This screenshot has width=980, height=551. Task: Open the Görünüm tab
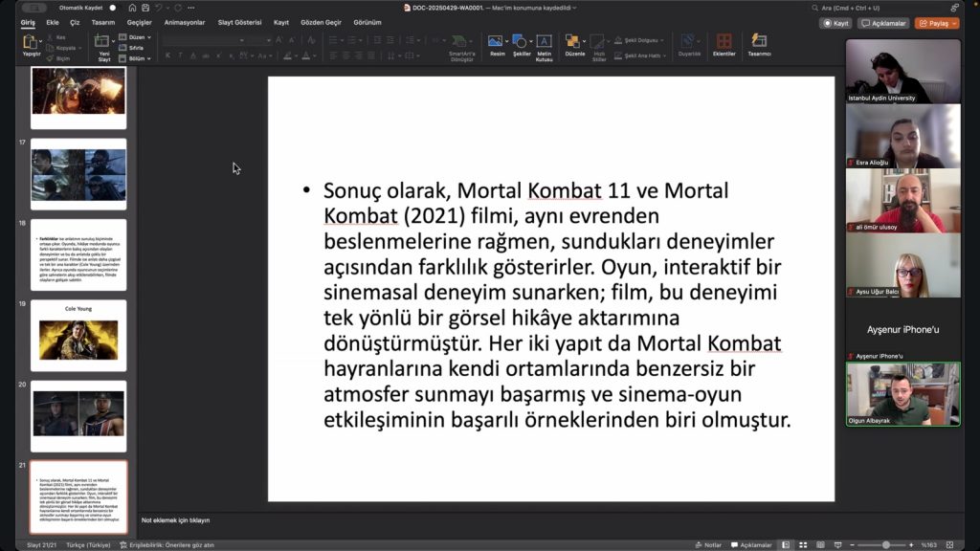(367, 23)
